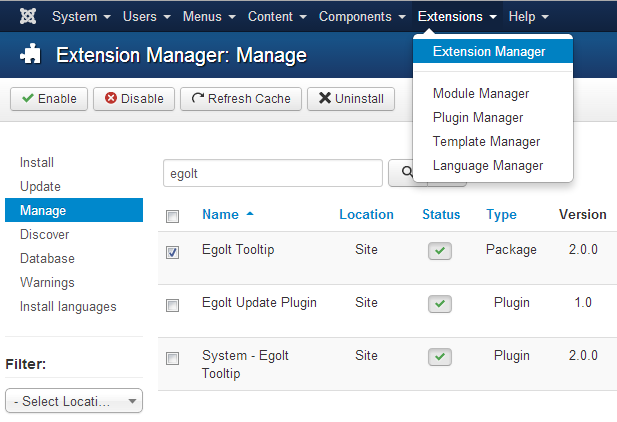Viewport: 617px width, 422px height.
Task: Toggle status icon for System - Egolt Tooltip
Action: tap(440, 357)
